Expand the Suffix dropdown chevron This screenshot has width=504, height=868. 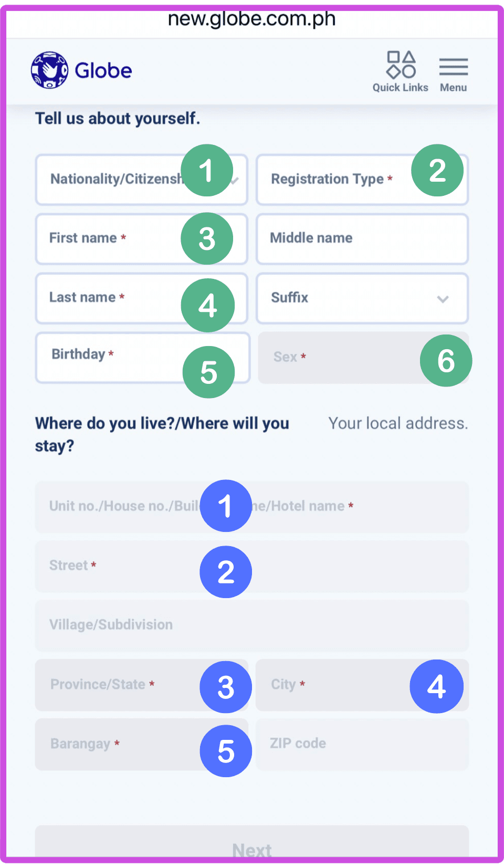point(443,299)
